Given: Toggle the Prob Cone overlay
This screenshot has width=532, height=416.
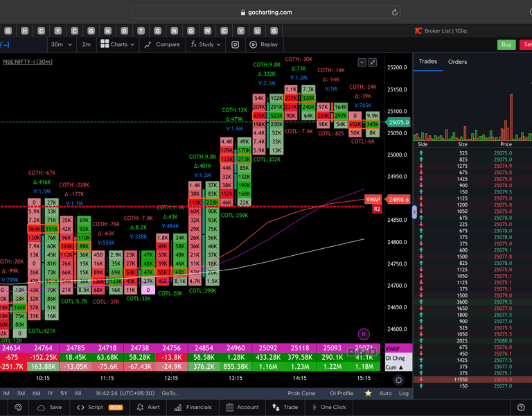Looking at the screenshot, I should coord(301,393).
